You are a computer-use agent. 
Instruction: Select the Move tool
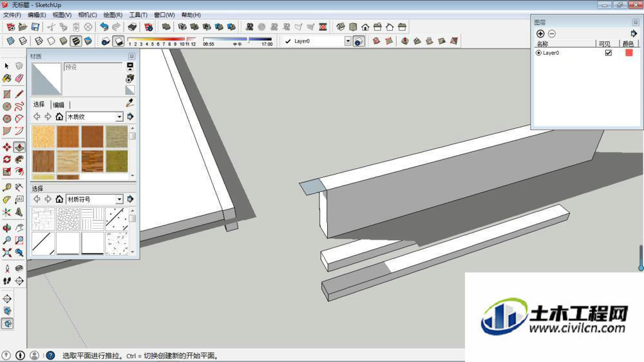coord(6,147)
